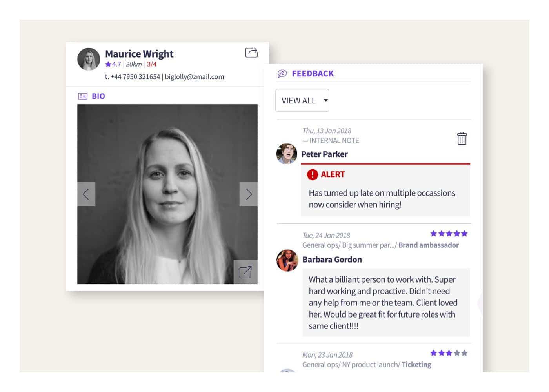This screenshot has height=392, width=549.
Task: Click the biglolly@zmail.com email address
Action: [195, 77]
